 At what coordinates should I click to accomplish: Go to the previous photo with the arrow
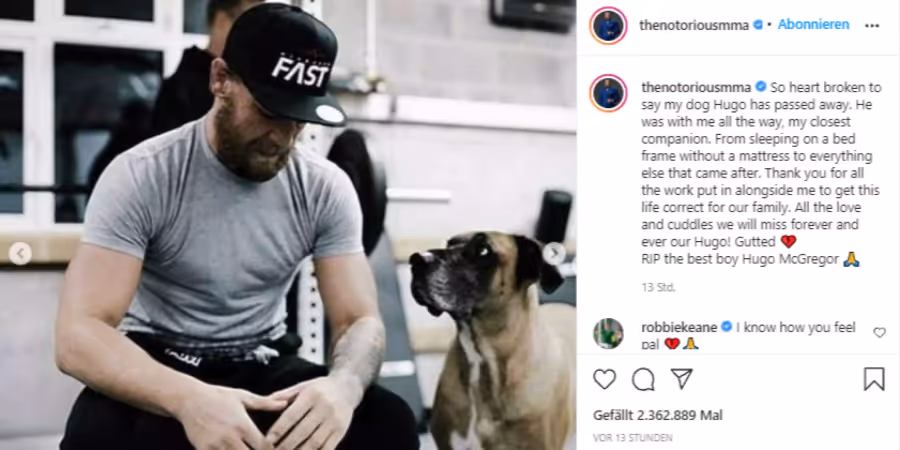pyautogui.click(x=20, y=253)
